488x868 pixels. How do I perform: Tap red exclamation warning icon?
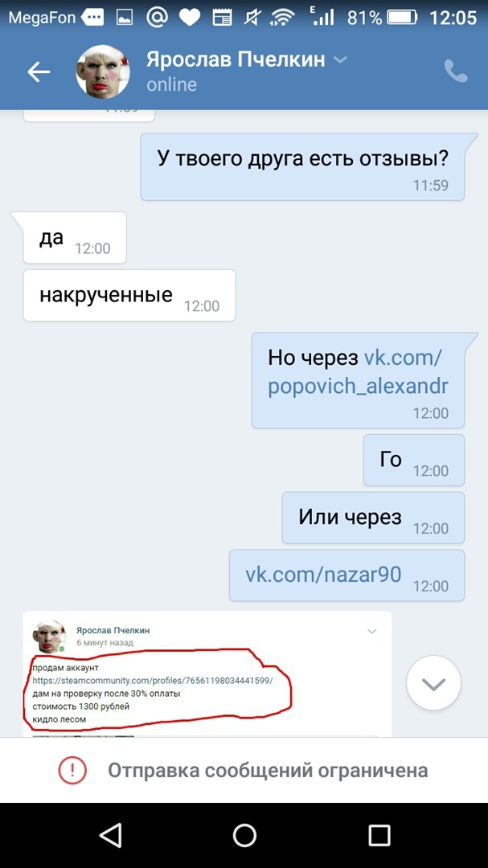[x=72, y=770]
